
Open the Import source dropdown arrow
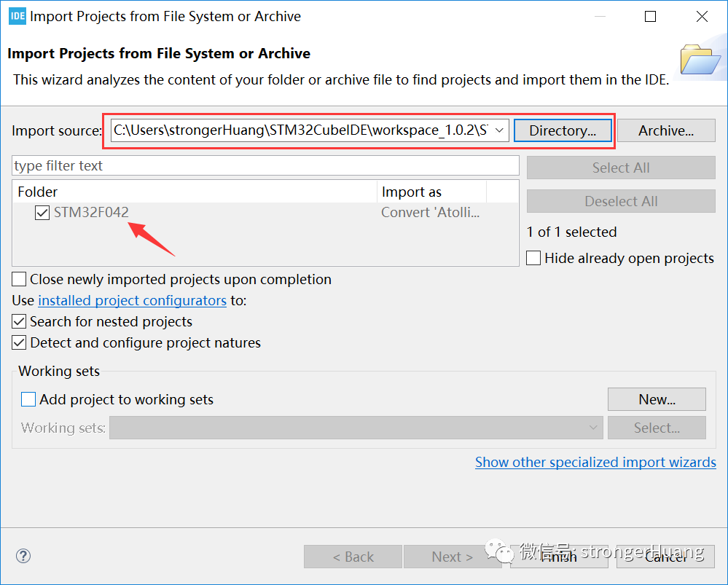(500, 130)
